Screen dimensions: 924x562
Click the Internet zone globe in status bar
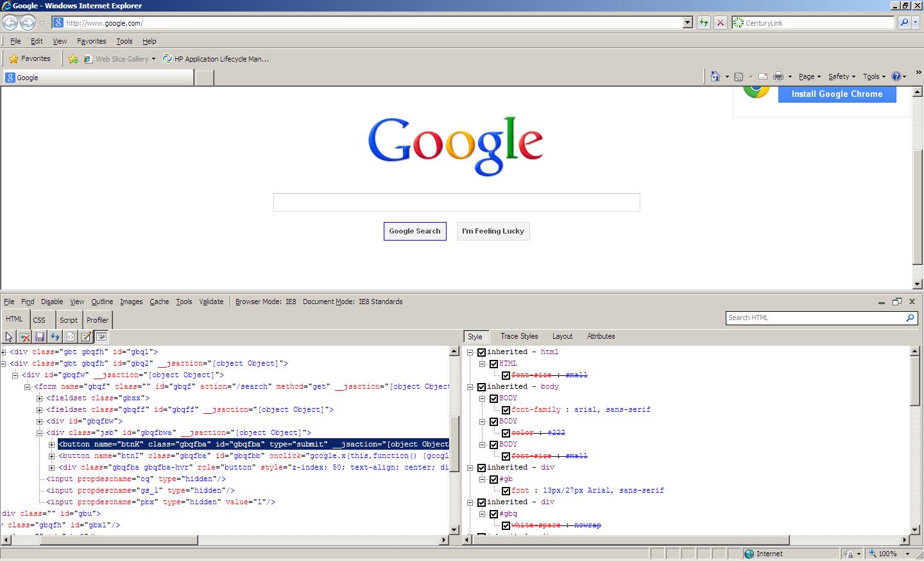[x=749, y=554]
